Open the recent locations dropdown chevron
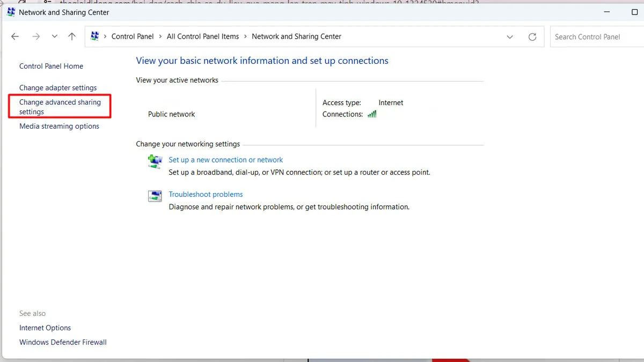This screenshot has width=644, height=362. (x=54, y=36)
